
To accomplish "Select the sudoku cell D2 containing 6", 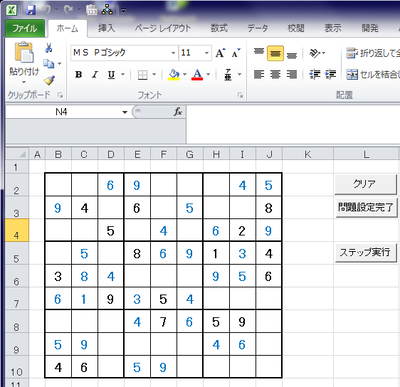I will tap(111, 185).
